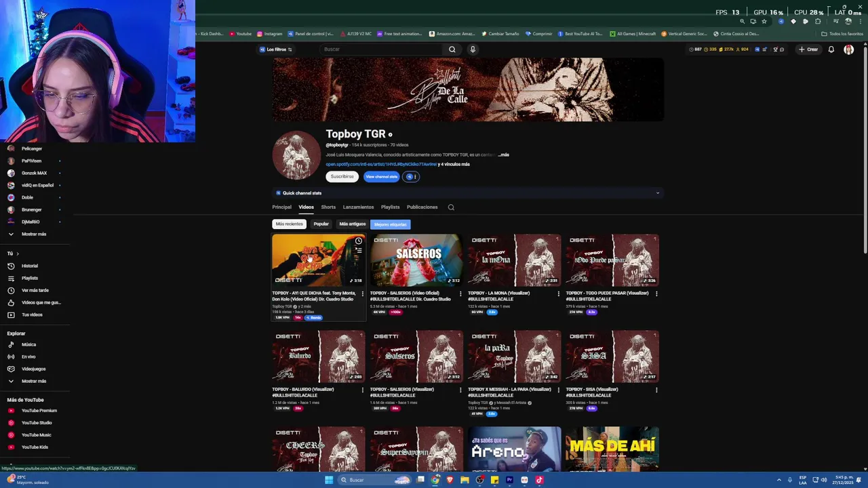Open Videojuegos in Explorar

click(x=33, y=369)
